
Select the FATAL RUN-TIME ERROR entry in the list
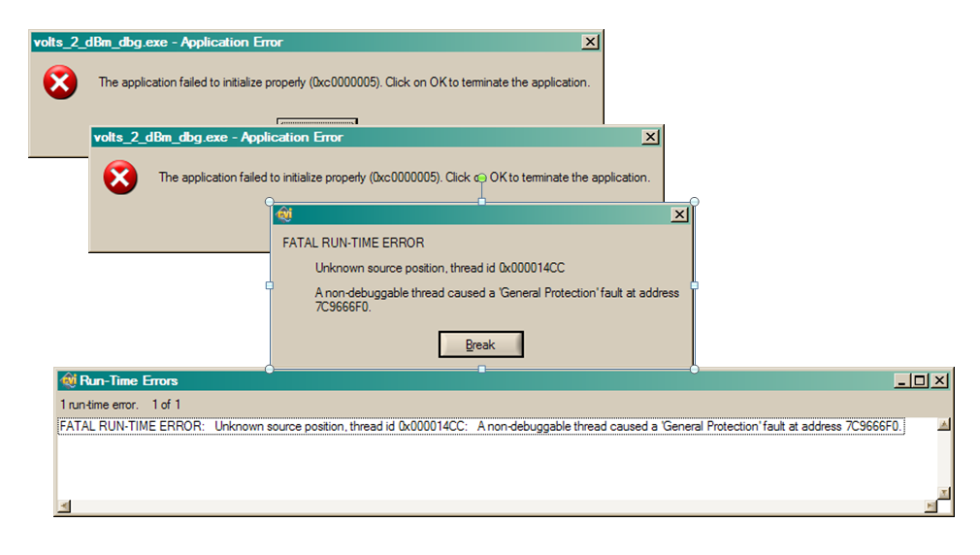[481, 426]
